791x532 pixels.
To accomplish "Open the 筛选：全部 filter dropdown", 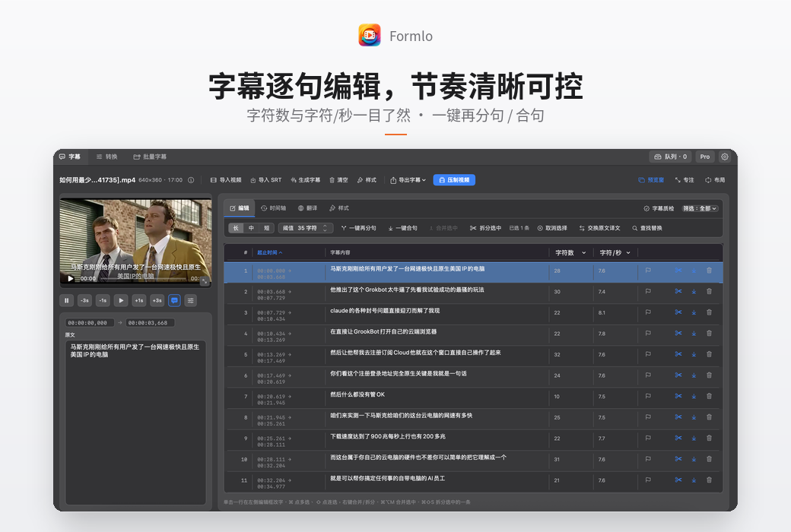I will point(700,208).
